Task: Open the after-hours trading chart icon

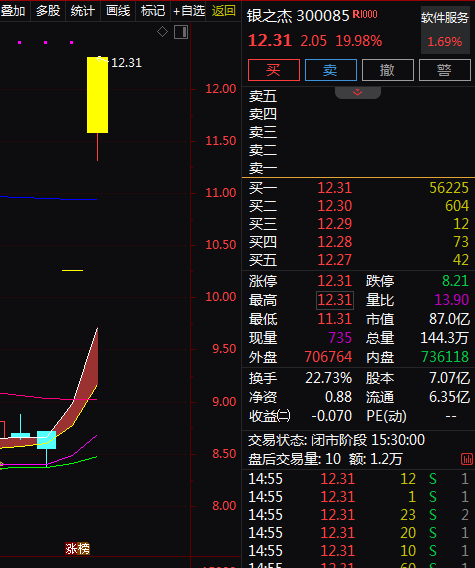Action: (x=466, y=459)
